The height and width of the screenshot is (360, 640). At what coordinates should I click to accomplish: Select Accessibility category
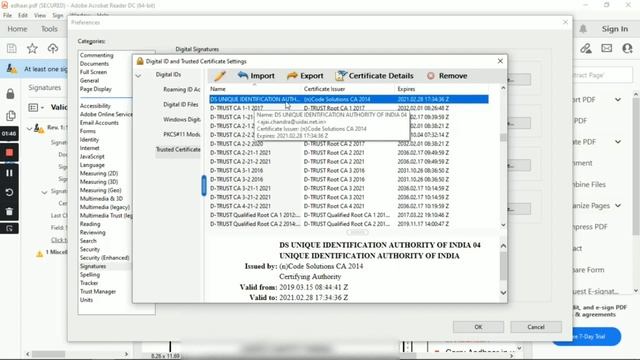coord(95,106)
